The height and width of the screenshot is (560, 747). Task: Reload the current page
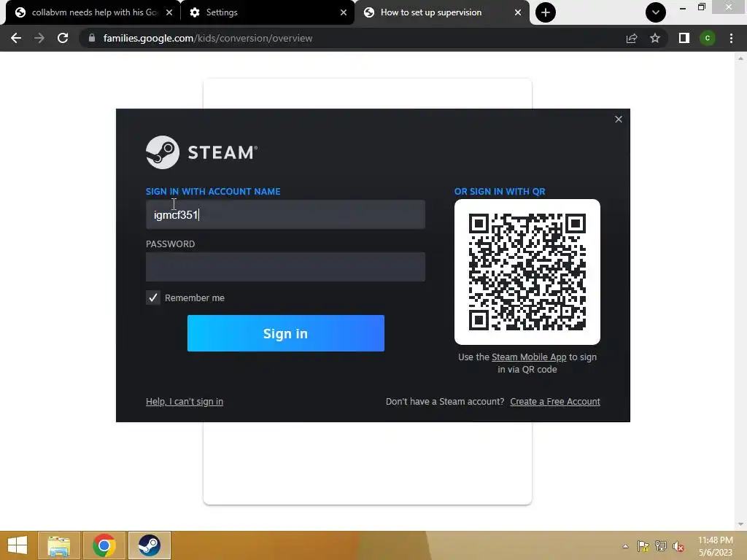[x=63, y=38]
